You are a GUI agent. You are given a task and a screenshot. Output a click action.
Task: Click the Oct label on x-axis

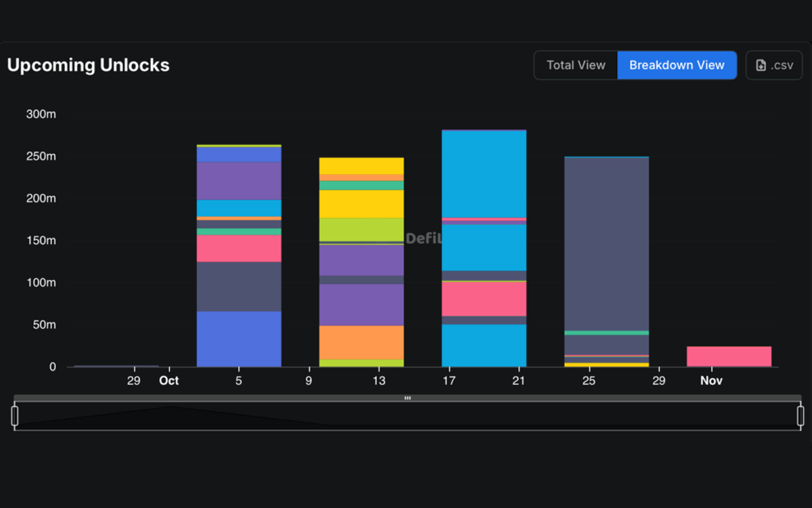[168, 381]
